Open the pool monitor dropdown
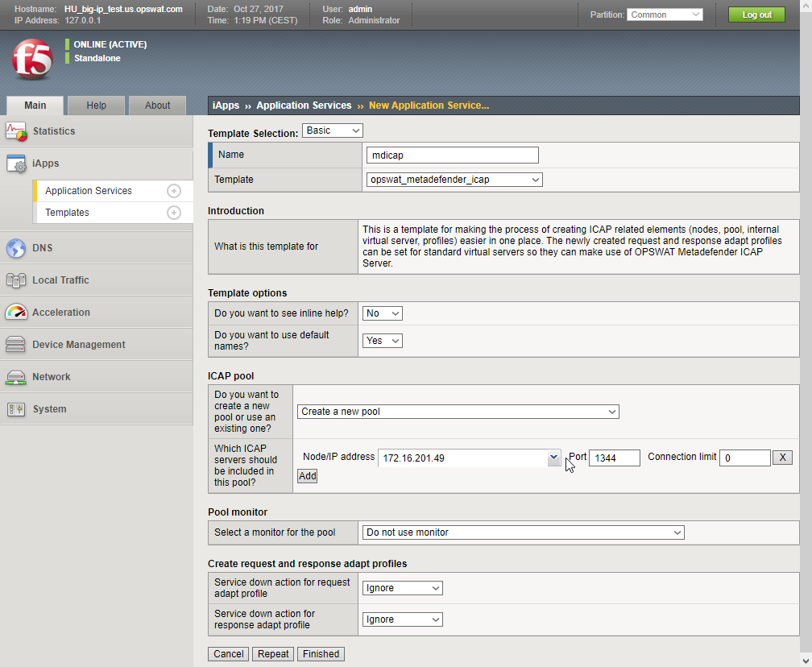 (x=523, y=532)
